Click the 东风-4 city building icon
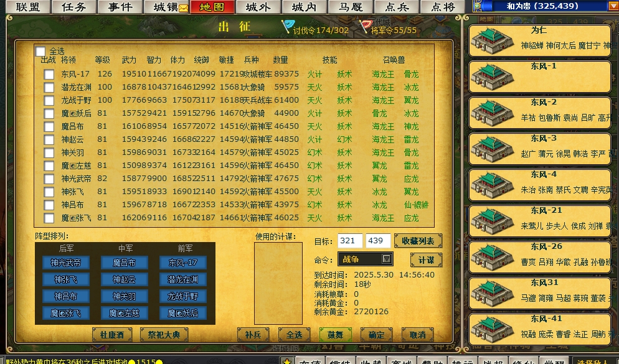The width and height of the screenshot is (619, 364). pos(493,185)
